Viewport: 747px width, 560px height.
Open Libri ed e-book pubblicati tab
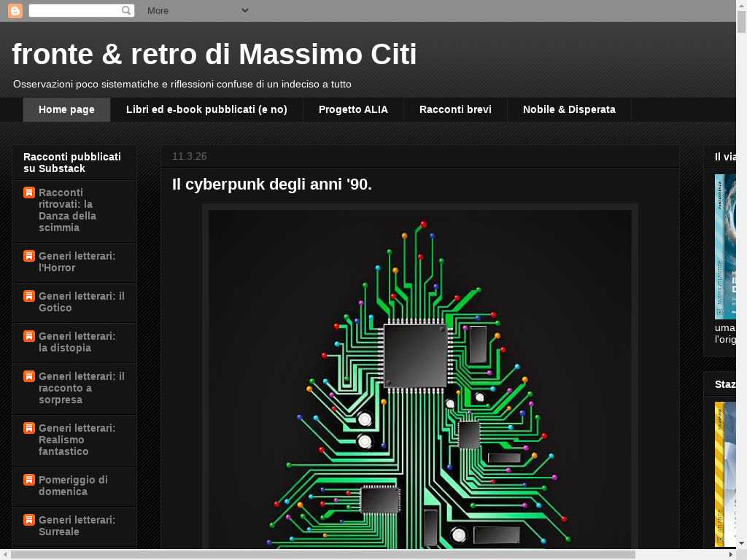point(206,109)
